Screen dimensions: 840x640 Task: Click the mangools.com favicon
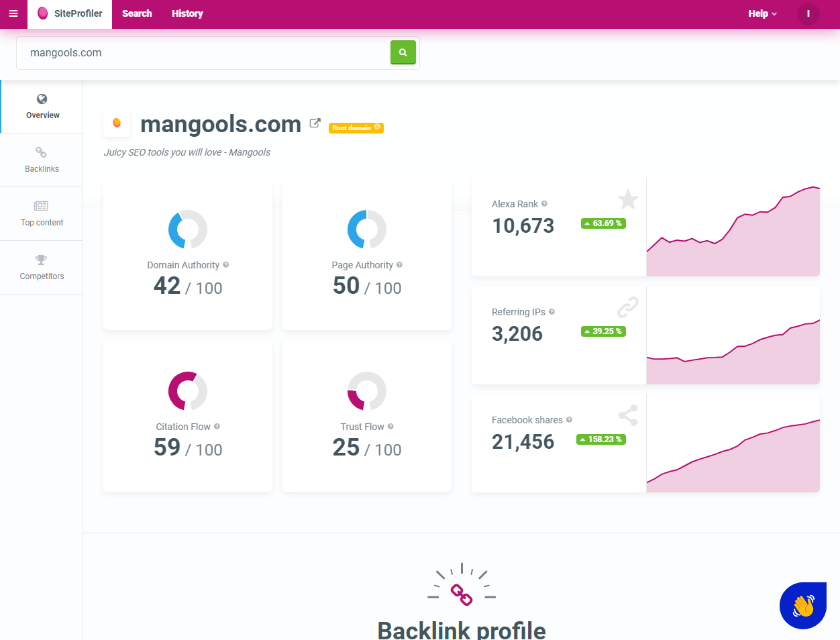117,123
